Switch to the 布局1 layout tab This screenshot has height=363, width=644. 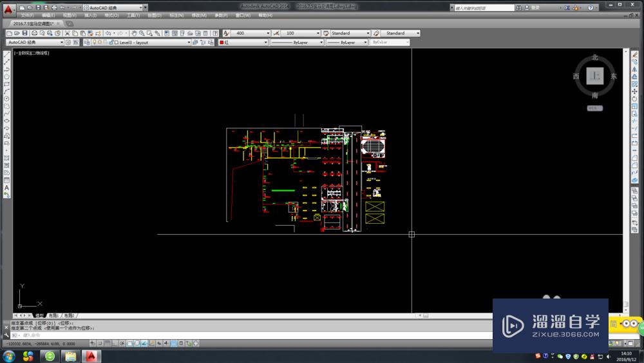[x=53, y=316]
